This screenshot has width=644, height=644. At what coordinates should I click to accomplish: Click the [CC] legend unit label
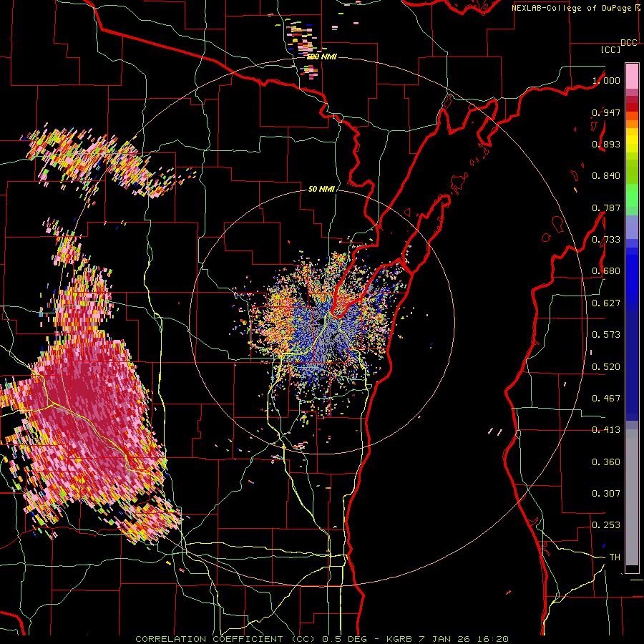click(611, 49)
